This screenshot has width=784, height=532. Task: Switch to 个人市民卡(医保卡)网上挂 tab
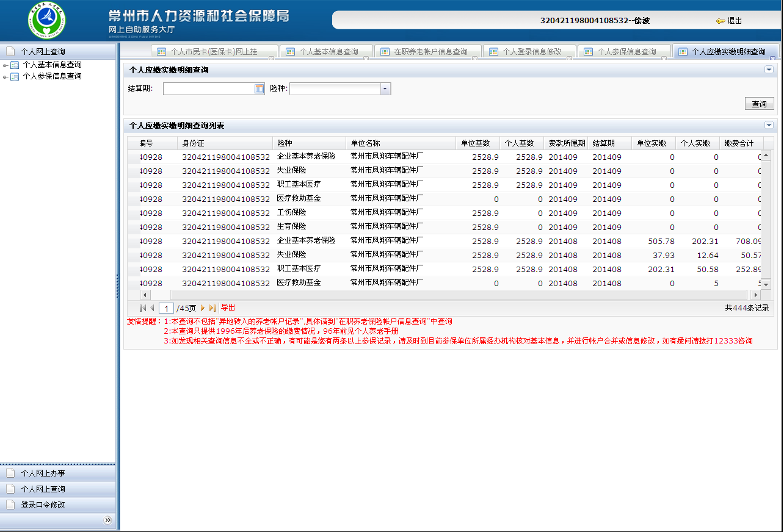coord(214,52)
